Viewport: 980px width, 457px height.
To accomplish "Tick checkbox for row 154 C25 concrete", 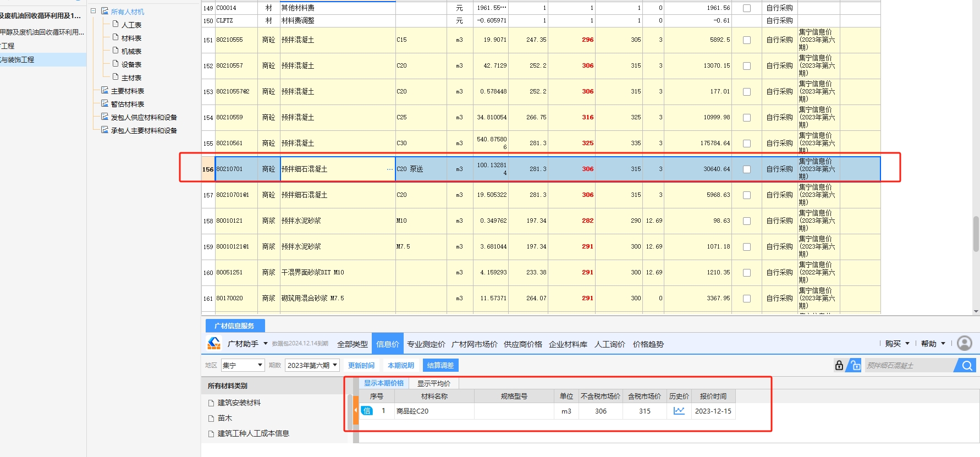I will point(747,118).
